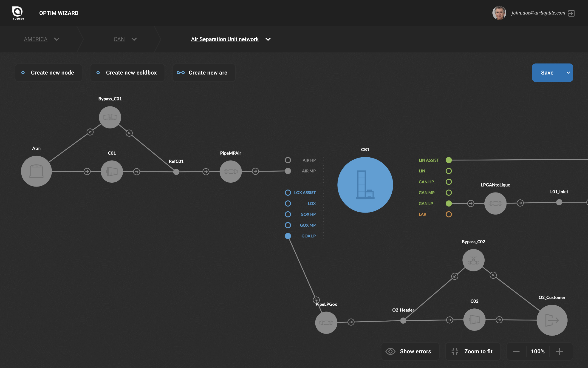Toggle the LOX port circle
The height and width of the screenshot is (368, 588).
tap(288, 204)
